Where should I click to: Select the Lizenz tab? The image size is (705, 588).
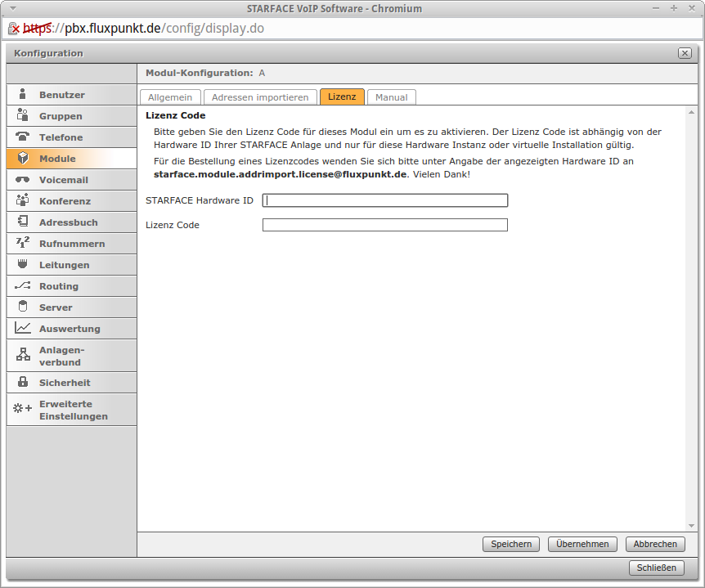(x=342, y=97)
